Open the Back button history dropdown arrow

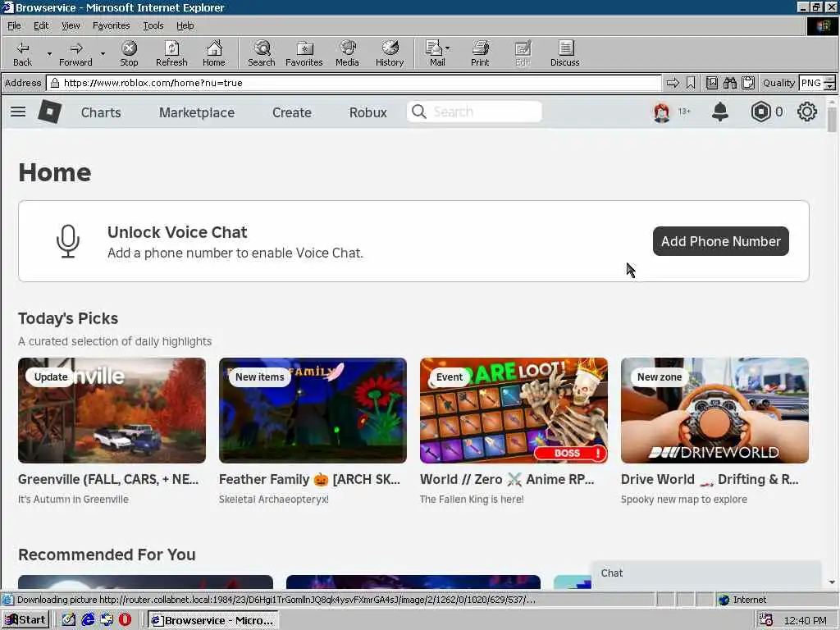[49, 53]
